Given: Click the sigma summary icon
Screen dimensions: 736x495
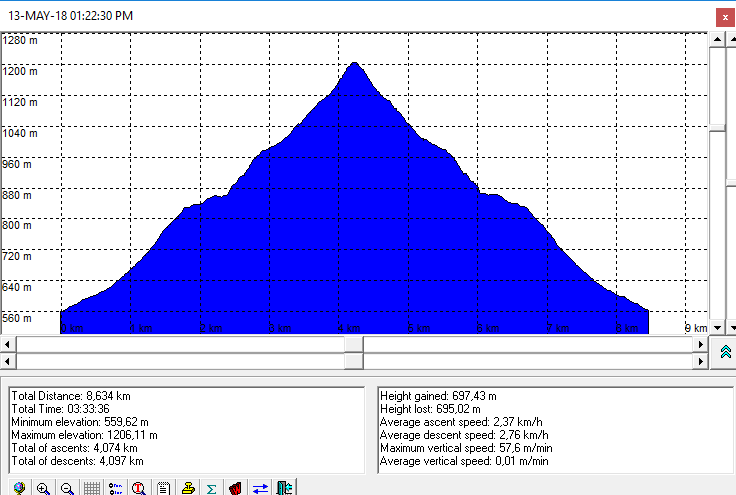Looking at the screenshot, I should pos(211,488).
